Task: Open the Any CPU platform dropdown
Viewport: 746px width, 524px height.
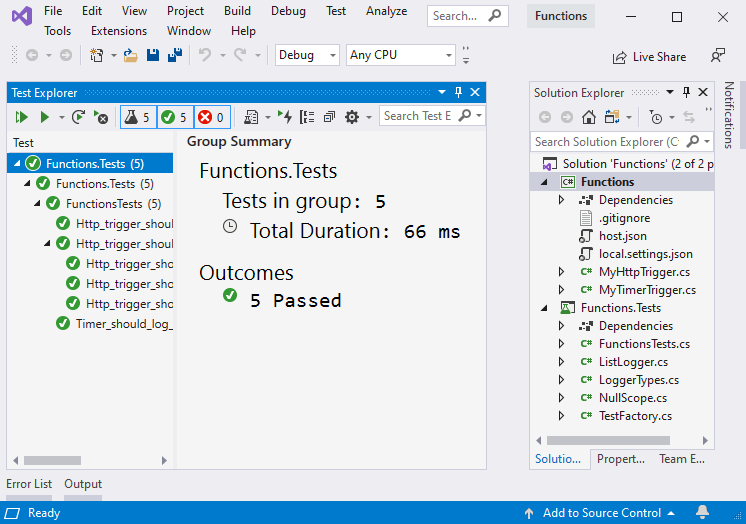Action: coord(400,56)
